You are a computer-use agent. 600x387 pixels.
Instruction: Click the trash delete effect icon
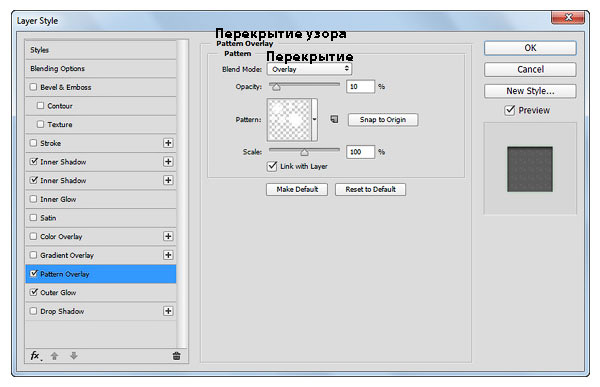point(176,356)
